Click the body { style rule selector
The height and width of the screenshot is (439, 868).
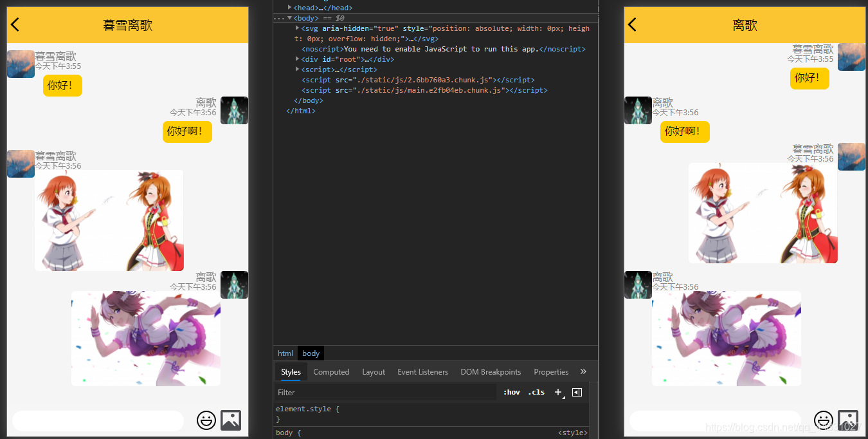tap(288, 433)
